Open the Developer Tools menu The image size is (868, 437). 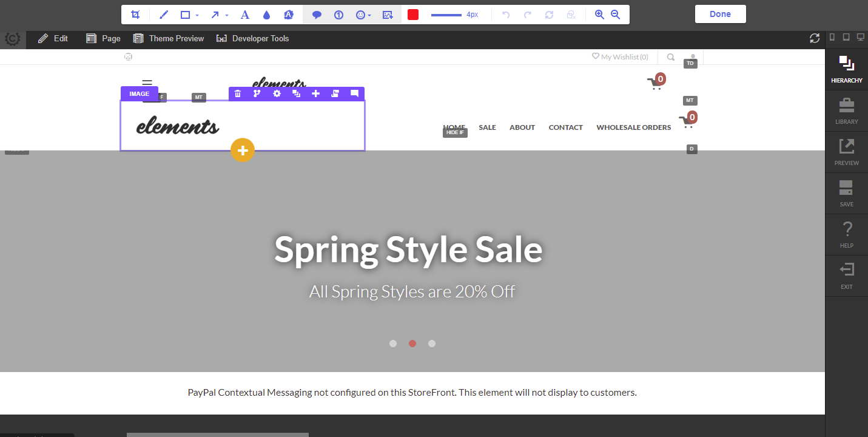click(x=253, y=38)
